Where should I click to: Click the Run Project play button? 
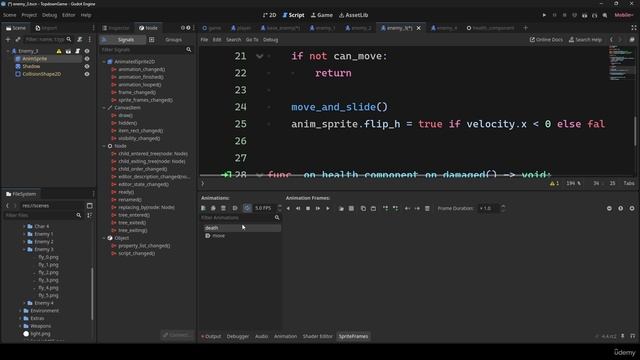[544, 15]
